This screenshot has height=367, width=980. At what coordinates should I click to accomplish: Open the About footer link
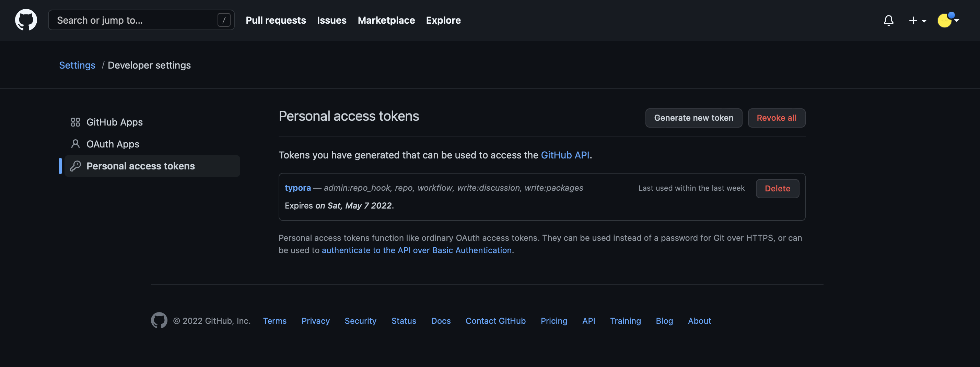pos(699,321)
